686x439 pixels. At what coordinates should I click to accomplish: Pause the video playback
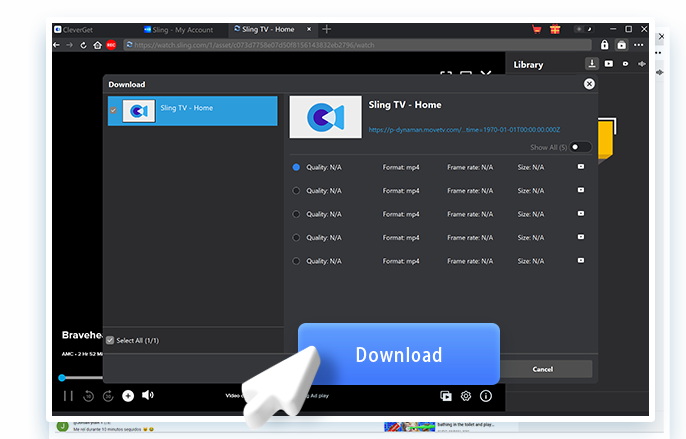click(68, 396)
